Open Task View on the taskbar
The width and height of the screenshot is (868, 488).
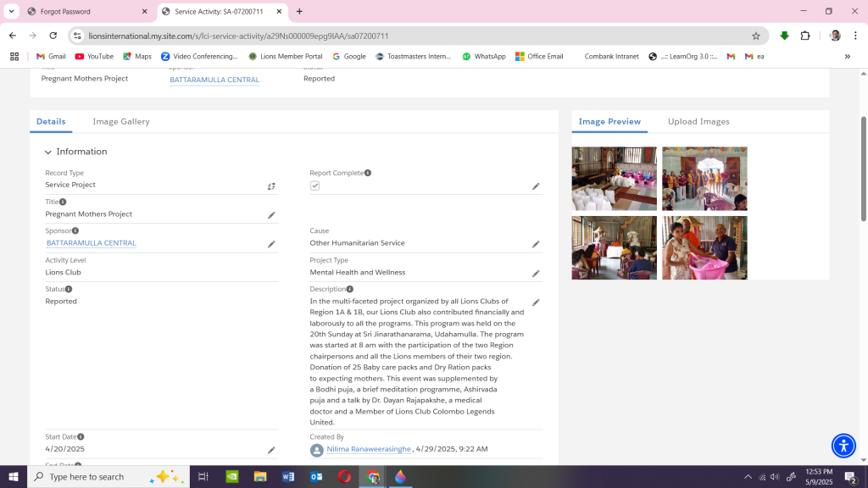click(203, 476)
